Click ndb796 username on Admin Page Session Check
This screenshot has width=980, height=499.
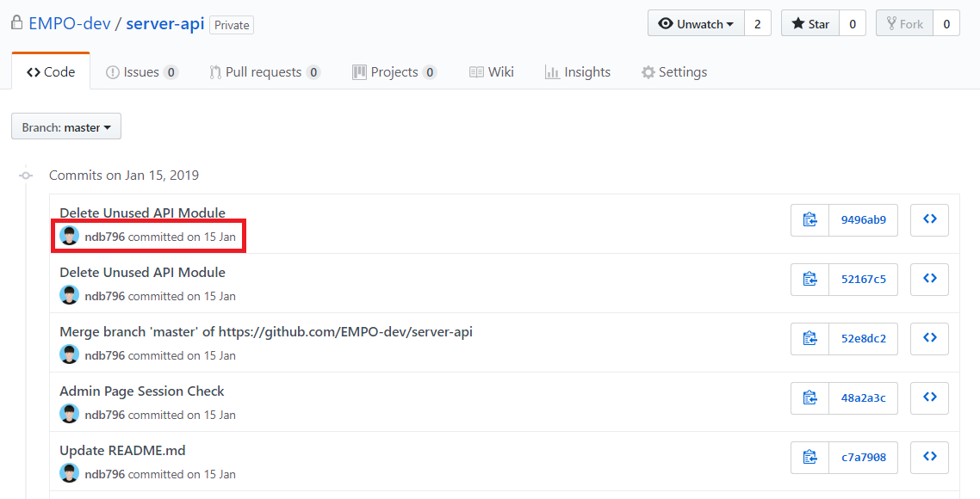point(104,415)
